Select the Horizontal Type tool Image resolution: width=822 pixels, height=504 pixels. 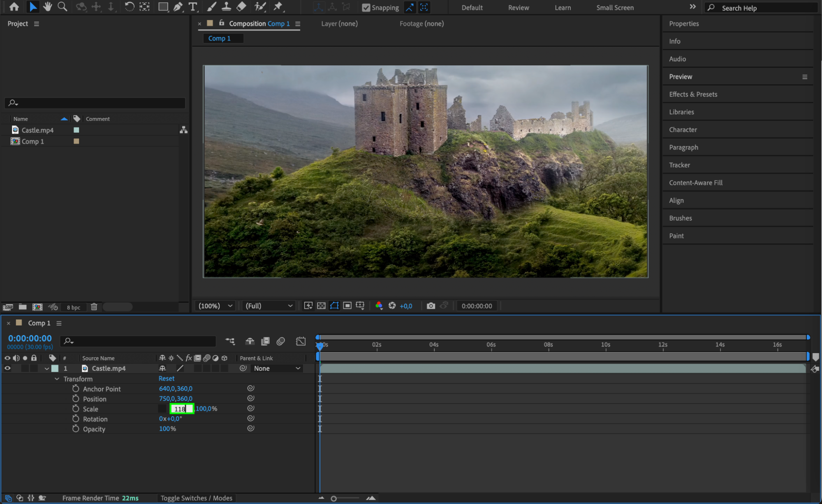pos(192,7)
